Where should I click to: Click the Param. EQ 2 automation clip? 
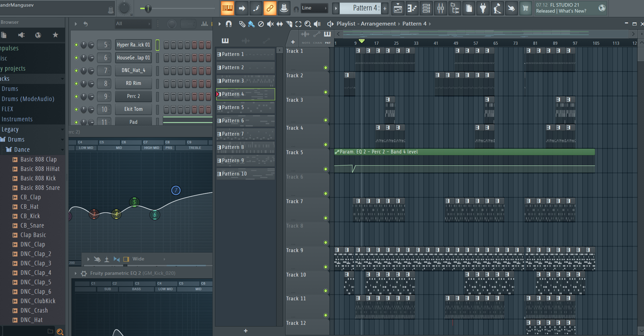[464, 160]
